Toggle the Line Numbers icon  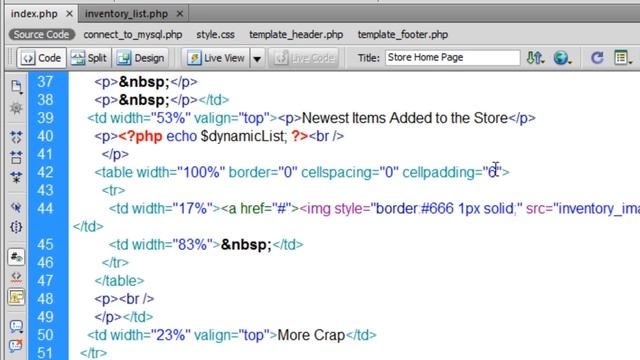coord(16,257)
